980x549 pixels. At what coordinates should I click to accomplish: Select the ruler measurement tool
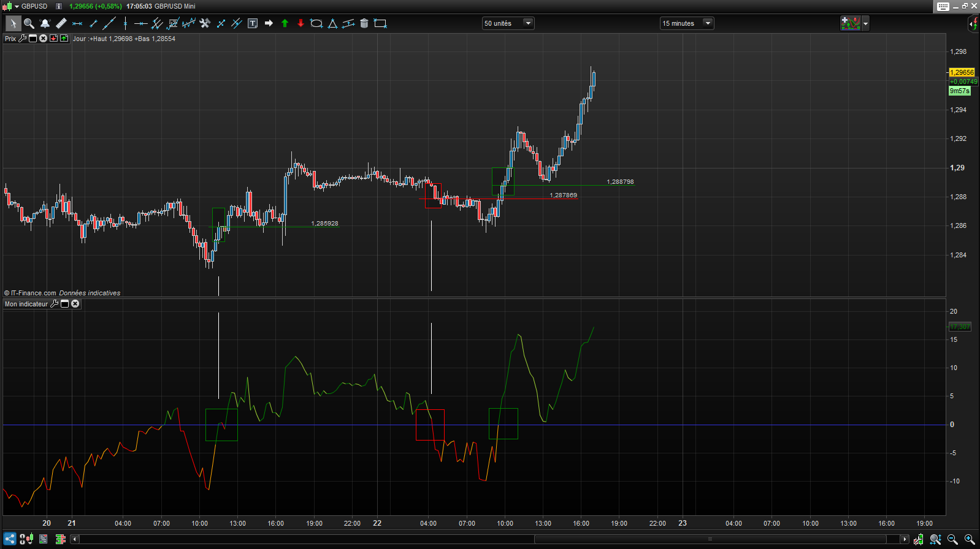[x=61, y=23]
